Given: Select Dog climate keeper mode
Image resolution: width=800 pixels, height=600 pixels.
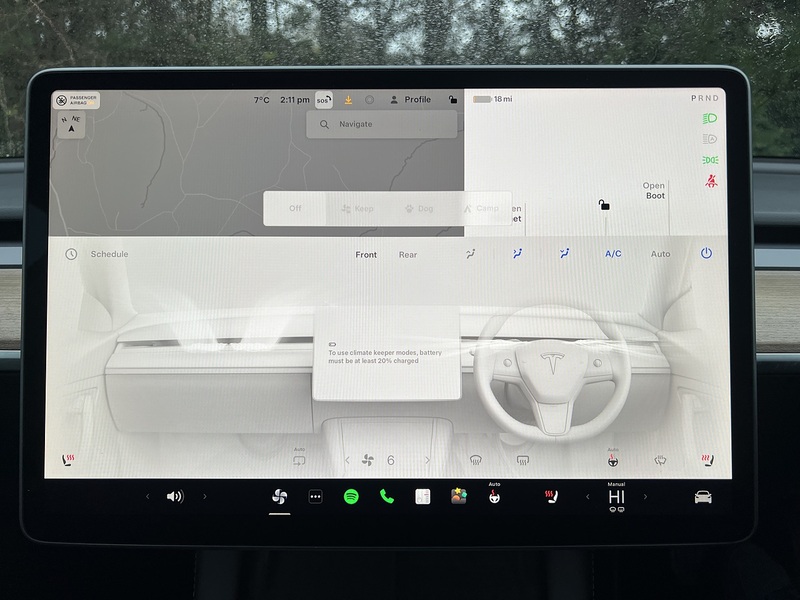Looking at the screenshot, I should (x=418, y=207).
